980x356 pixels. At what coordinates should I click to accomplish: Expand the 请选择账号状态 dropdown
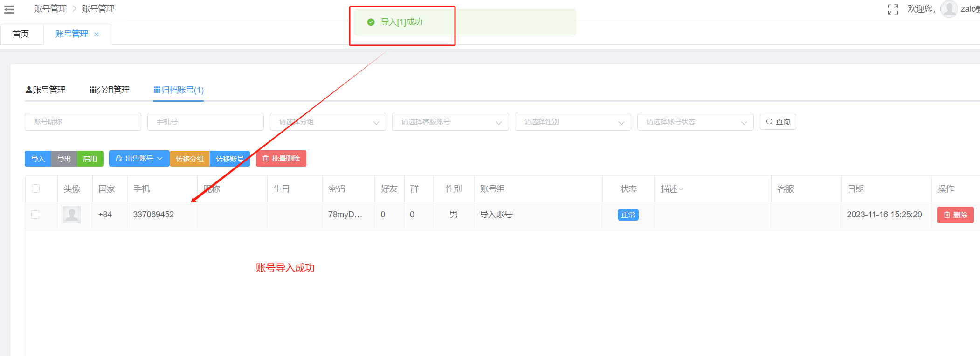click(x=695, y=122)
